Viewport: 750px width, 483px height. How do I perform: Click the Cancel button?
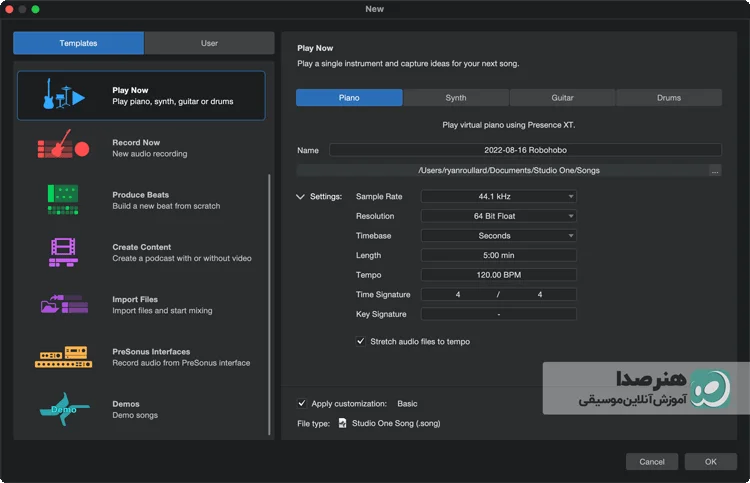coord(652,461)
